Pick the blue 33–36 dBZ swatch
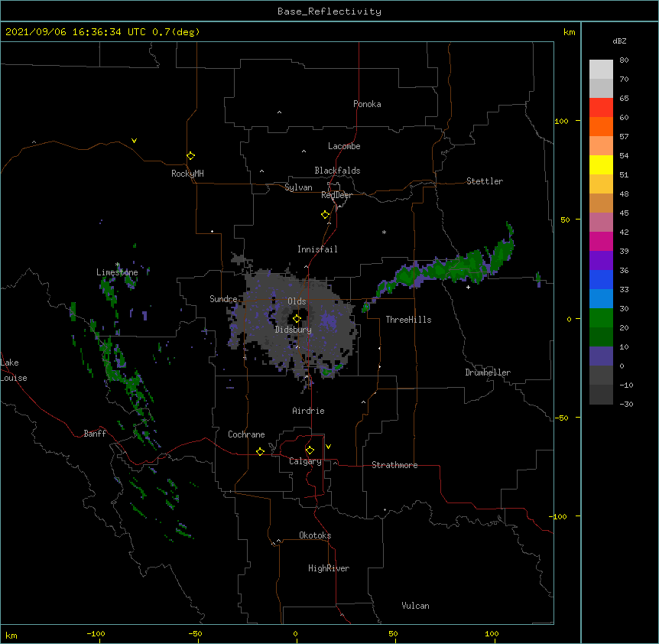Viewport: 659px width, 644px height. 601,279
